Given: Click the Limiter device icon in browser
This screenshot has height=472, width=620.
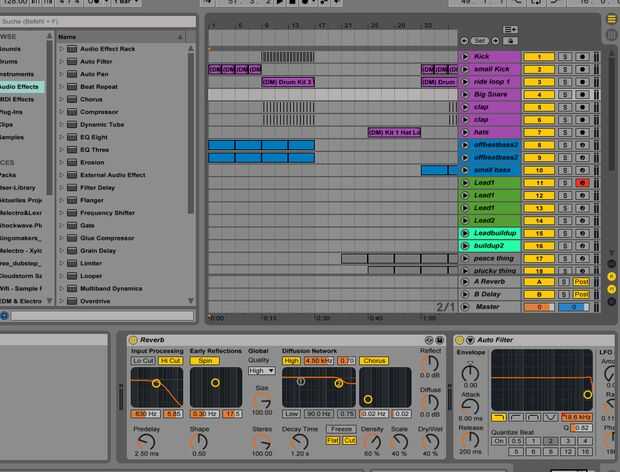Looking at the screenshot, I should pyautogui.click(x=71, y=263).
